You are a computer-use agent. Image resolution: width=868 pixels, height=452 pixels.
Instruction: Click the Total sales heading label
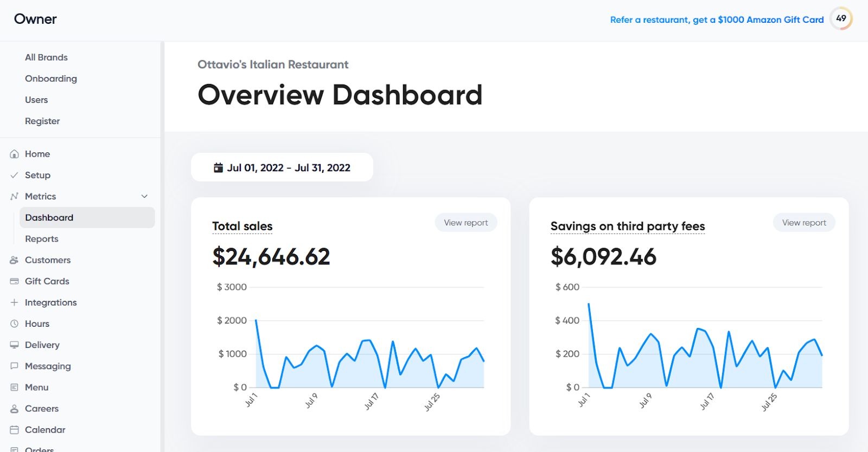tap(242, 226)
